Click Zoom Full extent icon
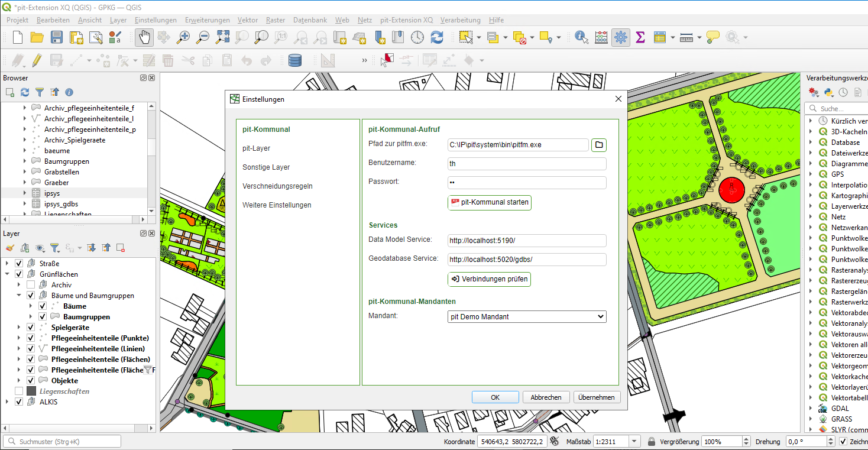 coord(222,37)
